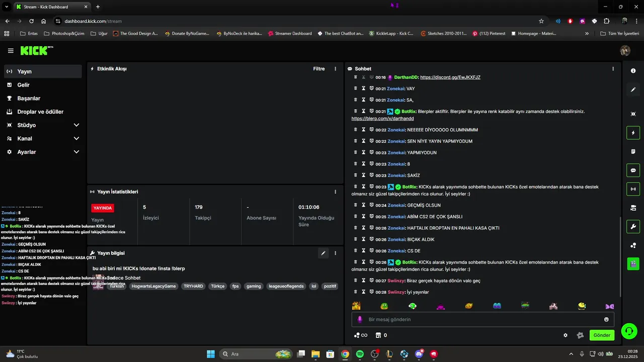Click the notes document icon in right sidebar
This screenshot has height=362, width=644.
(x=633, y=151)
